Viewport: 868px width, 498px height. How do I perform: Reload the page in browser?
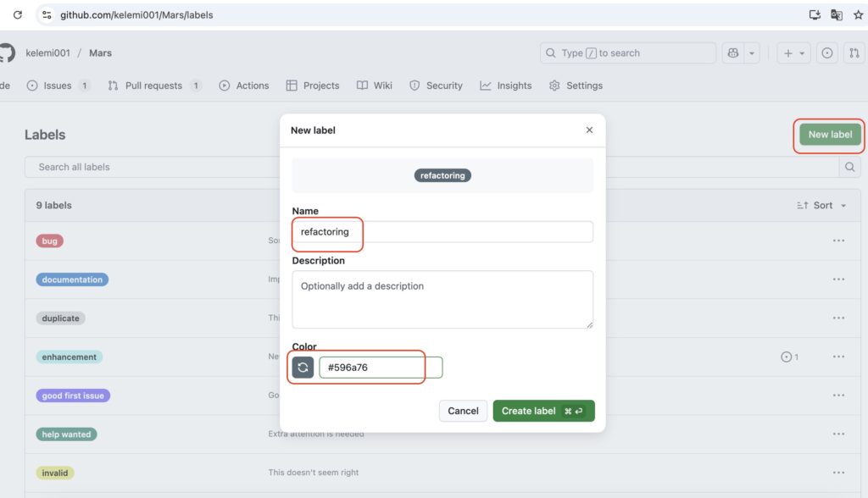click(18, 14)
